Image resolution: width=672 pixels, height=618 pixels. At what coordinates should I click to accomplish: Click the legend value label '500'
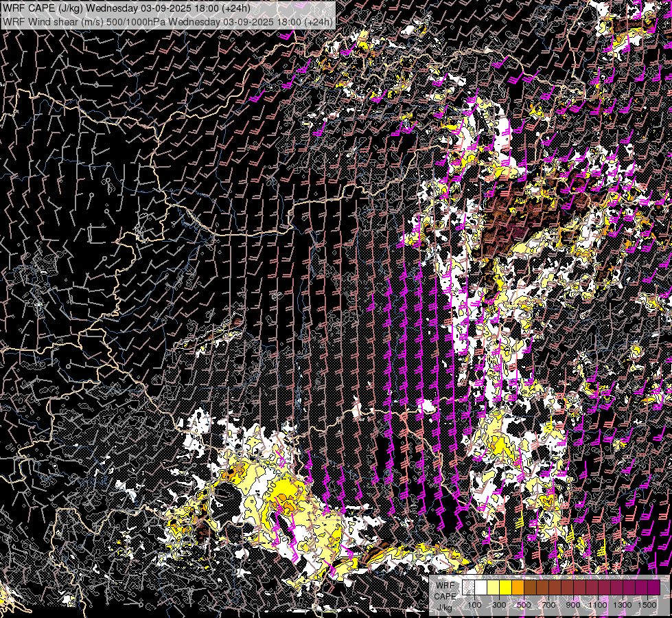coord(524,605)
